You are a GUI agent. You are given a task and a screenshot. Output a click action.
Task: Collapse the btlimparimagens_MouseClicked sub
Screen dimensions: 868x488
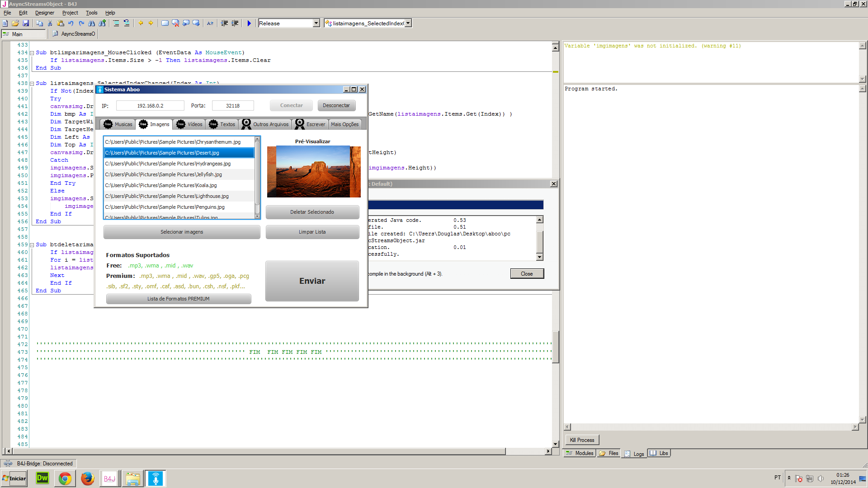tap(32, 53)
